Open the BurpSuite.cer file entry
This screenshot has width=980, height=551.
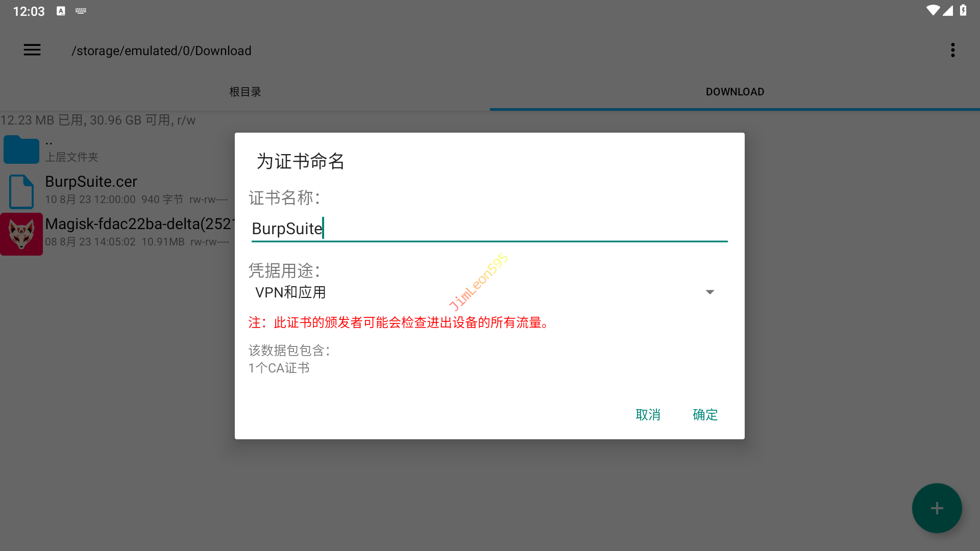(91, 182)
